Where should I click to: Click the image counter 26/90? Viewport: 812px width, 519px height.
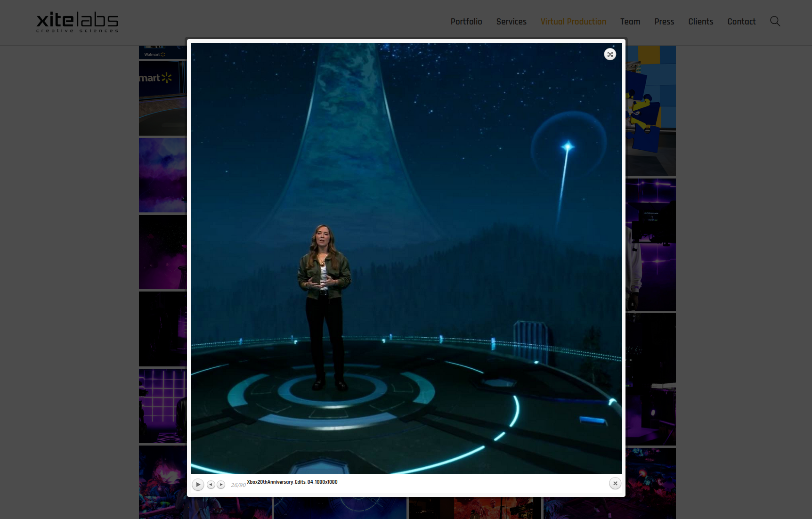pos(238,485)
